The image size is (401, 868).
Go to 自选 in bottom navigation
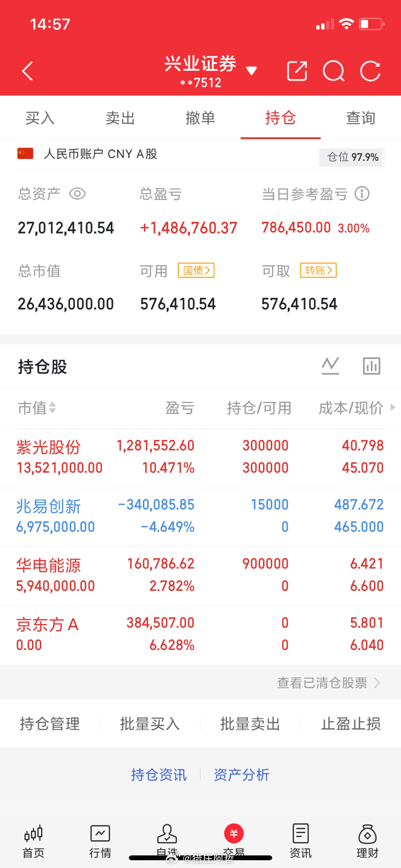pos(167,841)
